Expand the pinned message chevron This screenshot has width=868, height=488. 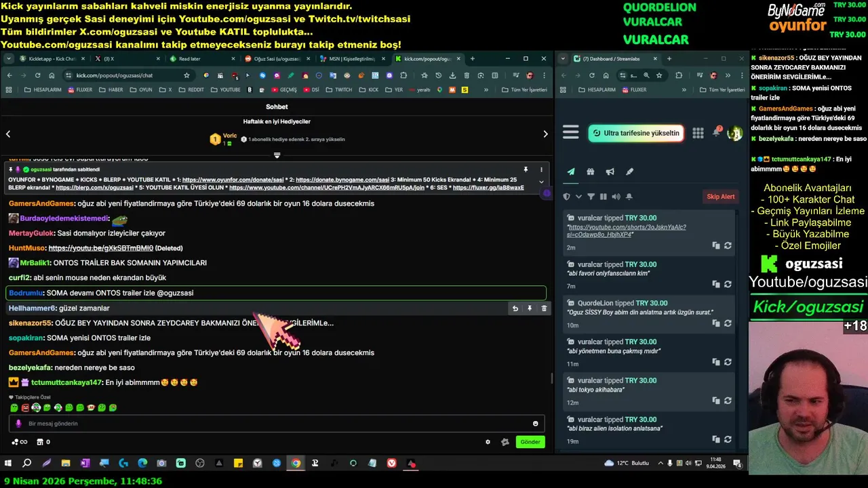pyautogui.click(x=541, y=182)
